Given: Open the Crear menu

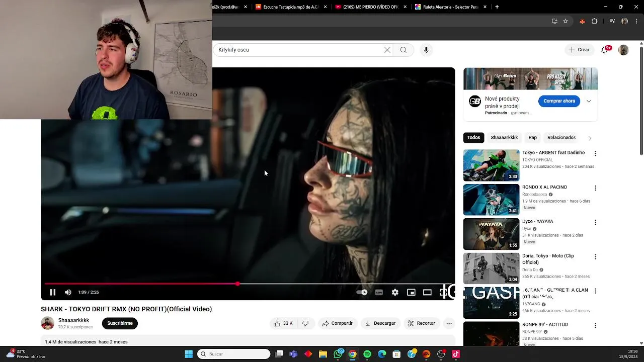Looking at the screenshot, I should 579,50.
